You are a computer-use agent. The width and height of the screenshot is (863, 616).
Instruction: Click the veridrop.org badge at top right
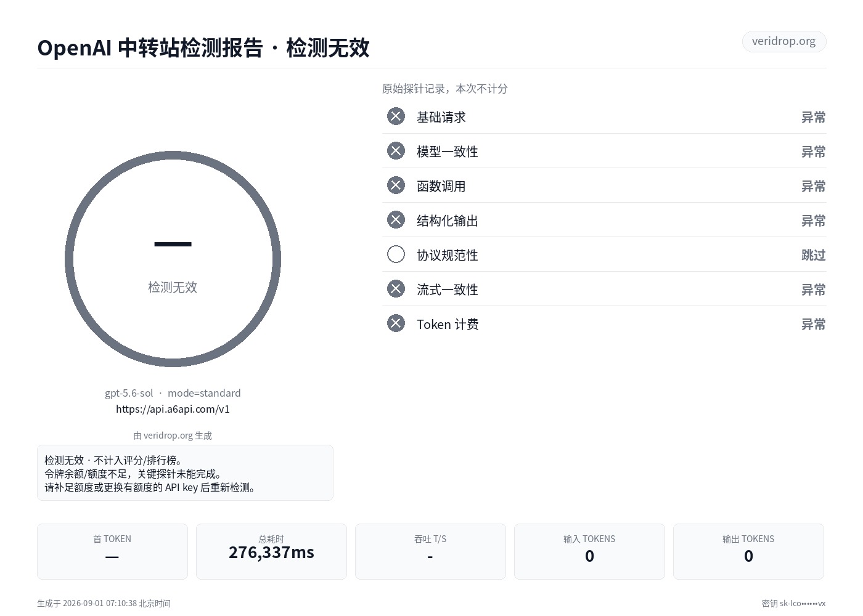(x=783, y=41)
